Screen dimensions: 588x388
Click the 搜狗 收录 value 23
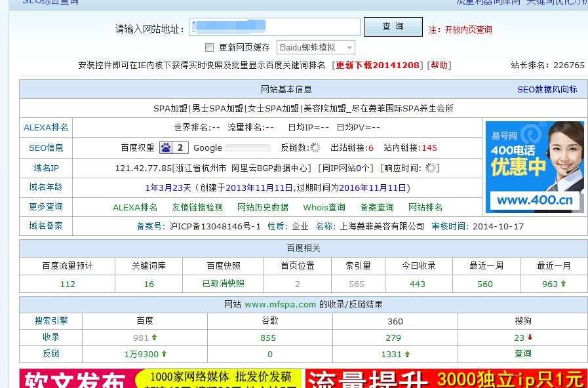(x=519, y=338)
